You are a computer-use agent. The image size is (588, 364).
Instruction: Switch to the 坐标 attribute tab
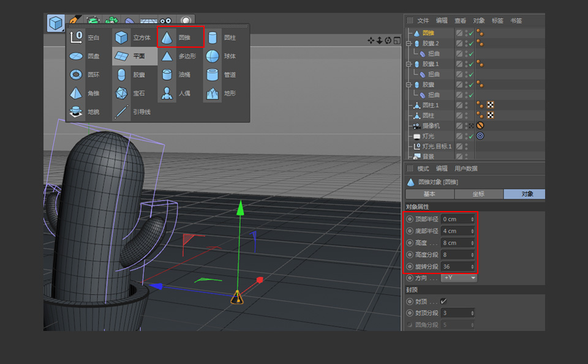[478, 194]
